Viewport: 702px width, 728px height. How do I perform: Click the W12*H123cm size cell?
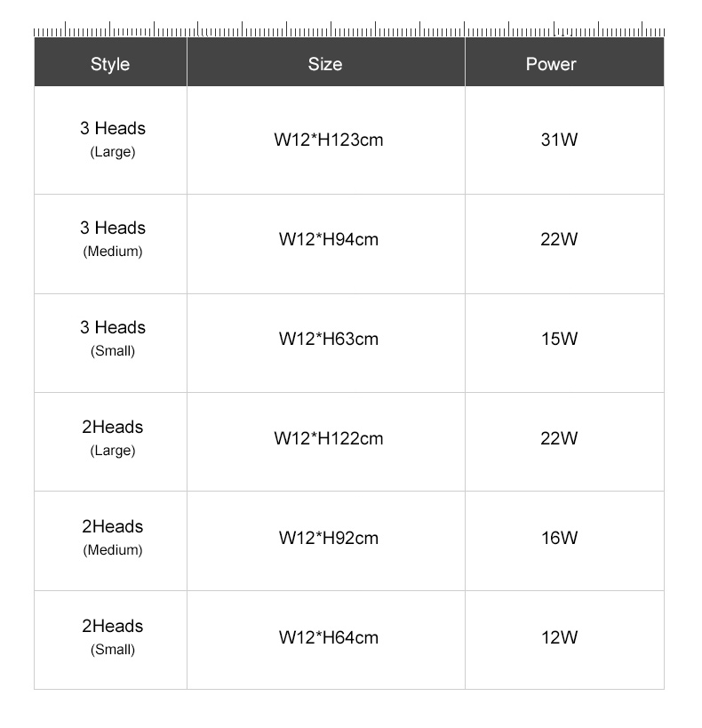[x=326, y=140]
